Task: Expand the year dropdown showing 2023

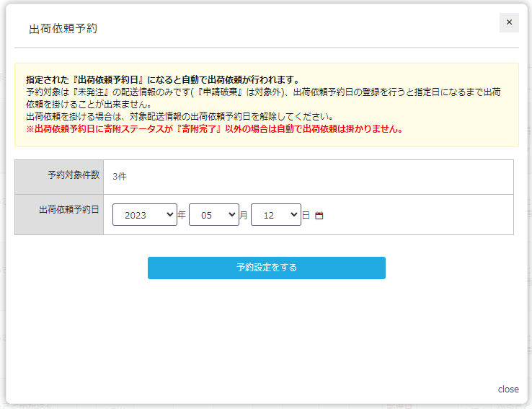Action: (x=145, y=215)
